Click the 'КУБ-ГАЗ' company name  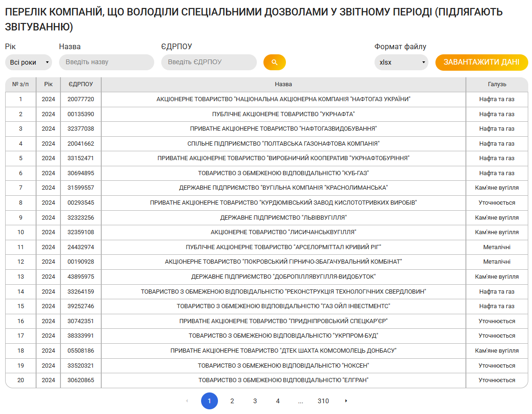tap(283, 173)
